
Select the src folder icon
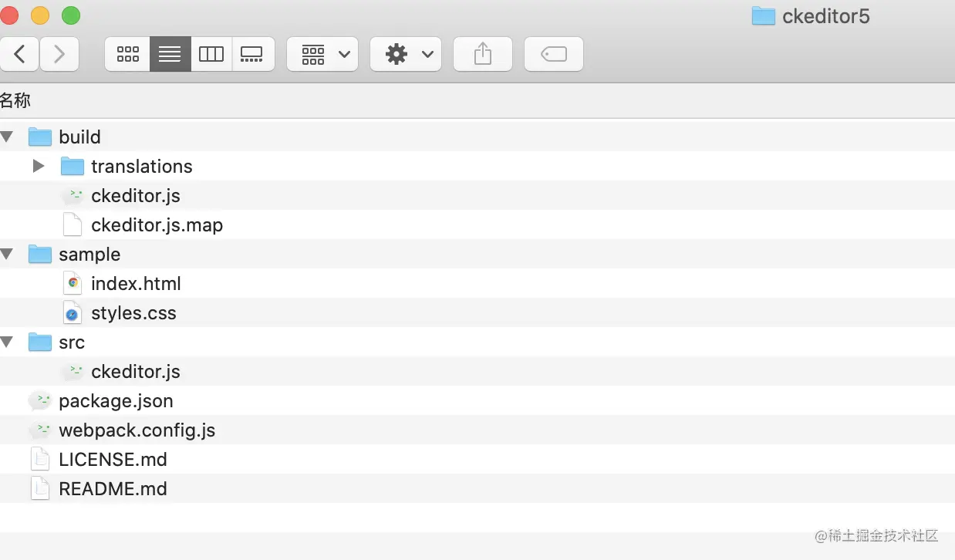pyautogui.click(x=40, y=342)
